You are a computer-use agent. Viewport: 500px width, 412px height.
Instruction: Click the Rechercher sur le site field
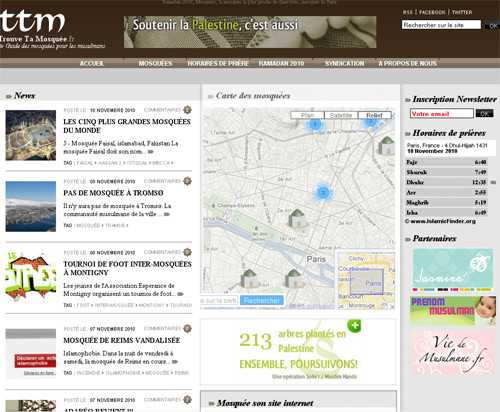click(x=441, y=25)
